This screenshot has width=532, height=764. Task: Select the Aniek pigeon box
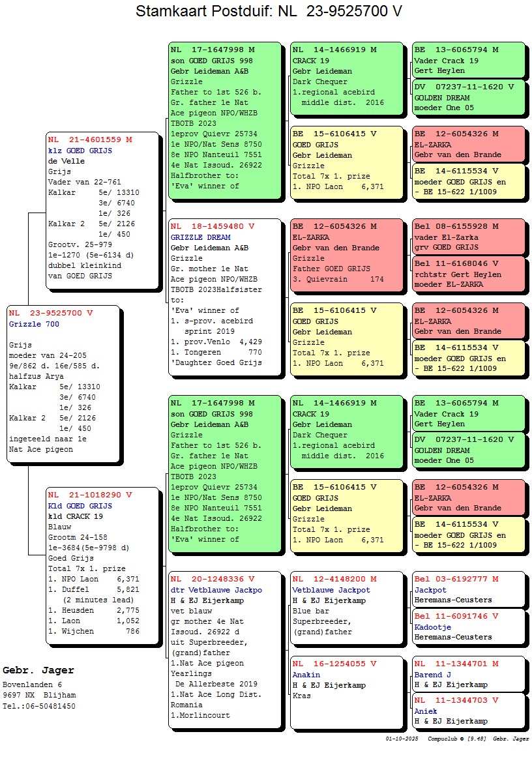pyautogui.click(x=468, y=711)
